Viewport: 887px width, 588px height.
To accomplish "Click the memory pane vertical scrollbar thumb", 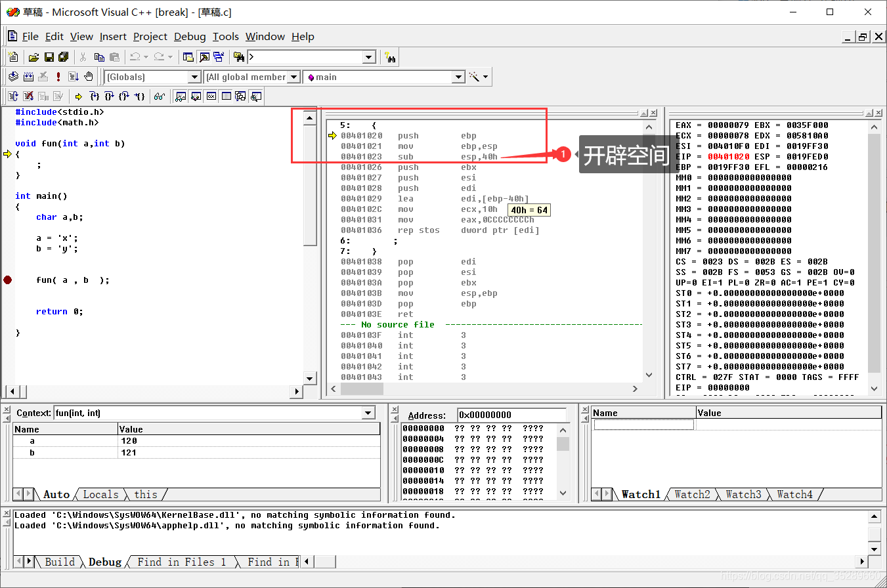I will click(563, 444).
